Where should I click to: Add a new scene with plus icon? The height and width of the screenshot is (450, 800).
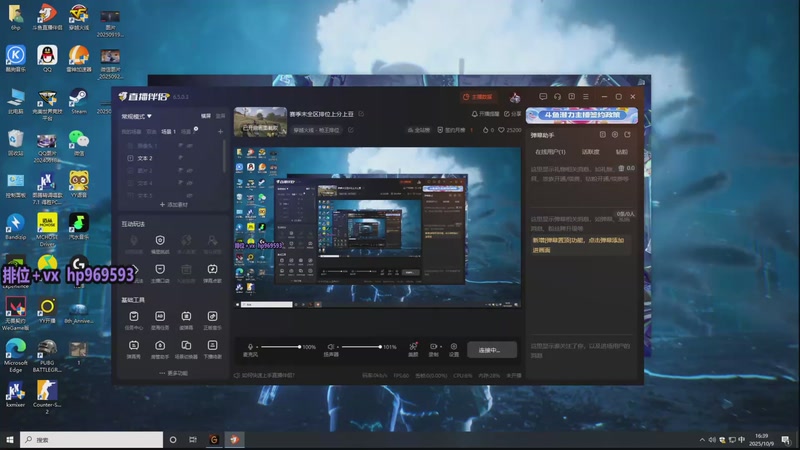[220, 132]
